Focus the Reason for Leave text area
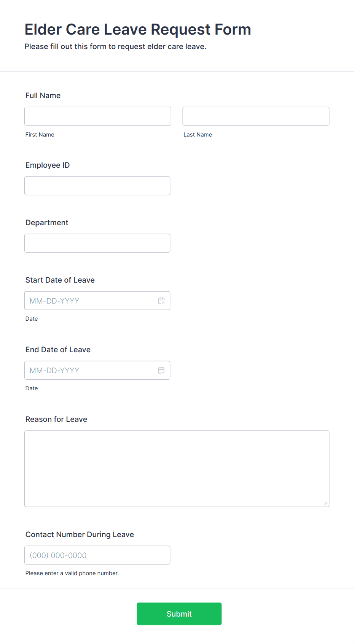Viewport: 354px width, 644px height. coord(177,469)
